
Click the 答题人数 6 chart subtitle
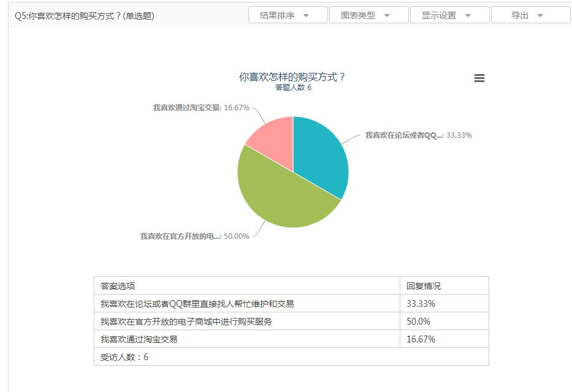coord(293,88)
